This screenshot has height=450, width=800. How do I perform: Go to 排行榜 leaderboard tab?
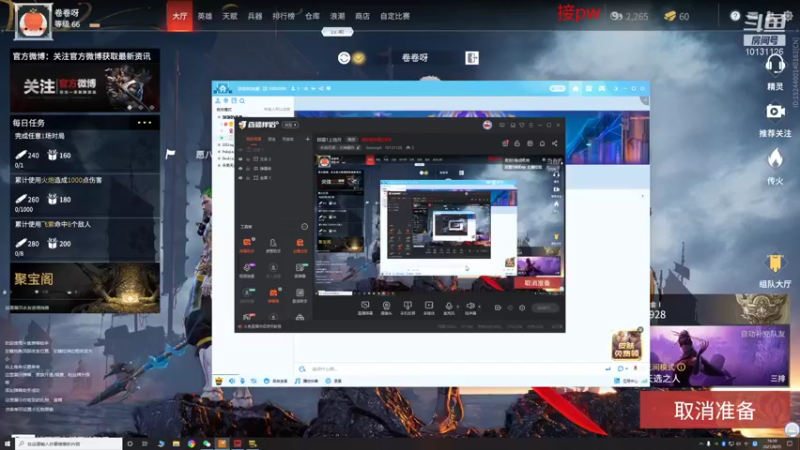click(x=284, y=16)
